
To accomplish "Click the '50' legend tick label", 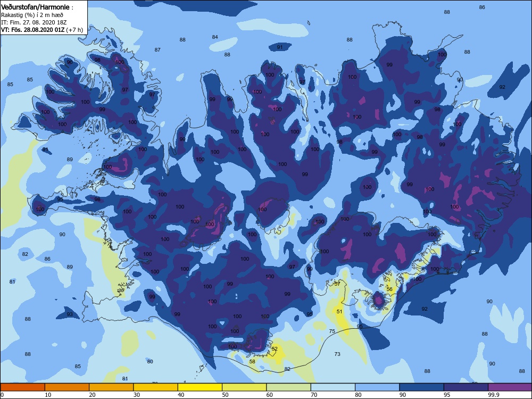I will click(x=225, y=395).
